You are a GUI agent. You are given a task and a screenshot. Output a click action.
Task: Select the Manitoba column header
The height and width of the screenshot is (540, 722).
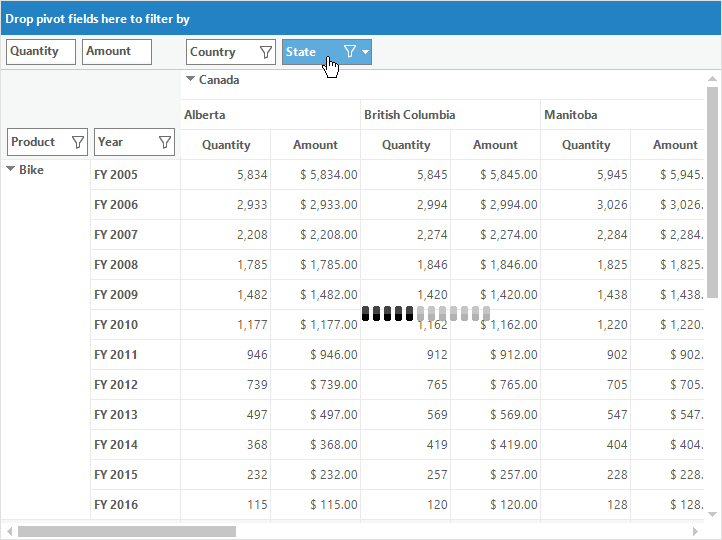623,115
